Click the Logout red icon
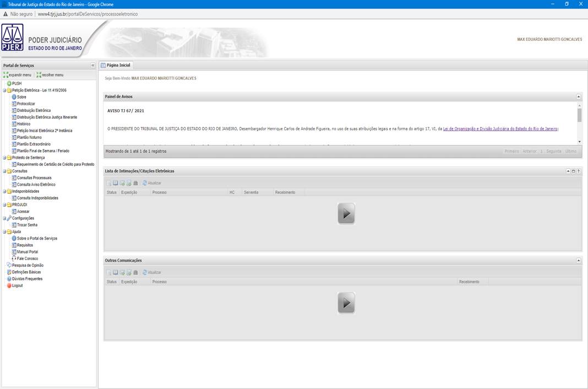Screen dimensions: 588x389 (x=9, y=285)
